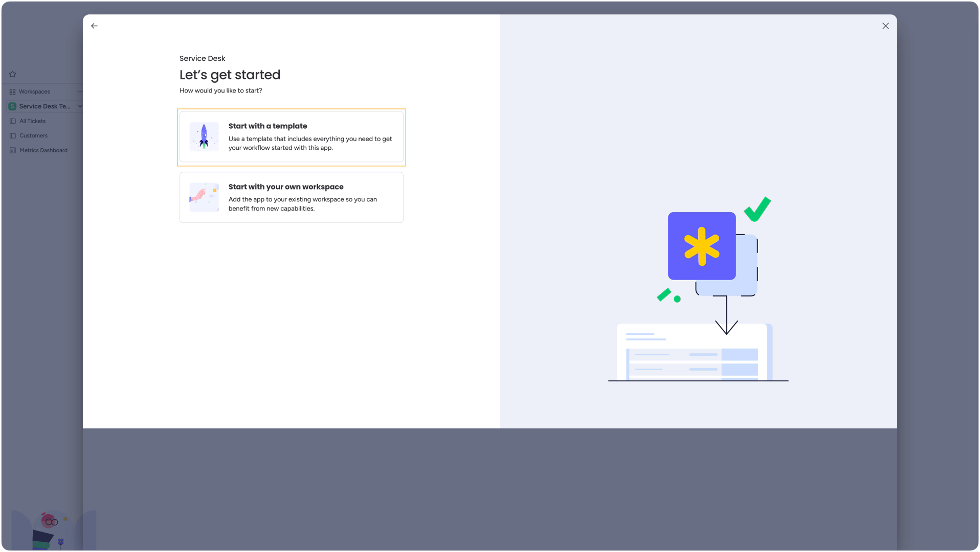Click the green S workspace icon
This screenshot has width=980, height=552.
[12, 106]
